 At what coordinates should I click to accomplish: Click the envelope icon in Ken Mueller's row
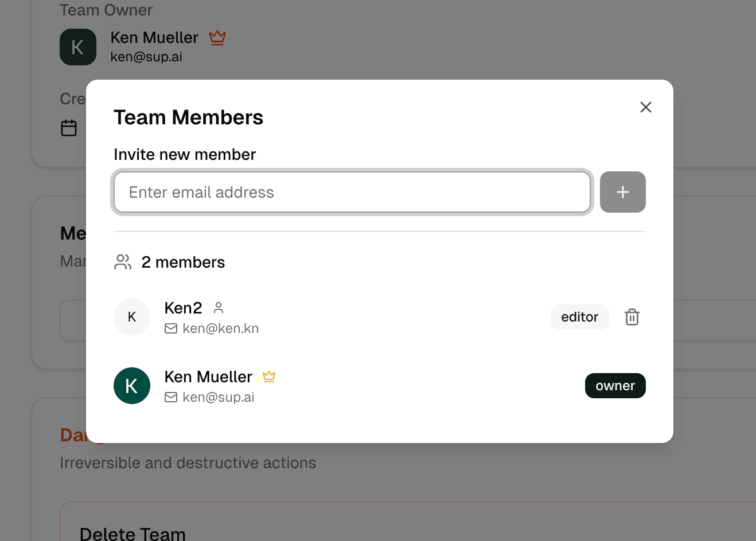(x=171, y=397)
